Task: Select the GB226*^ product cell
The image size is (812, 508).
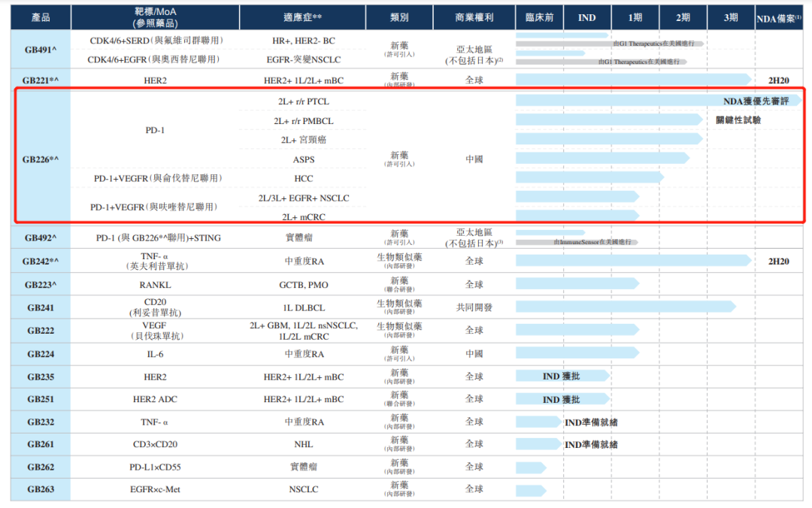Action: tap(41, 159)
